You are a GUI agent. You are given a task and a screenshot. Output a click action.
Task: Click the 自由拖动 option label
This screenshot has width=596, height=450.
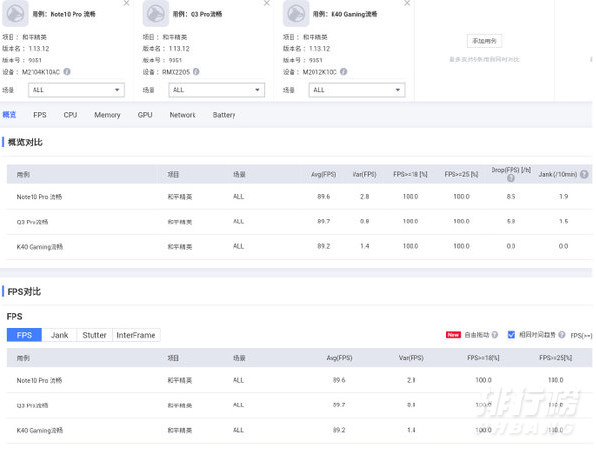tap(477, 334)
